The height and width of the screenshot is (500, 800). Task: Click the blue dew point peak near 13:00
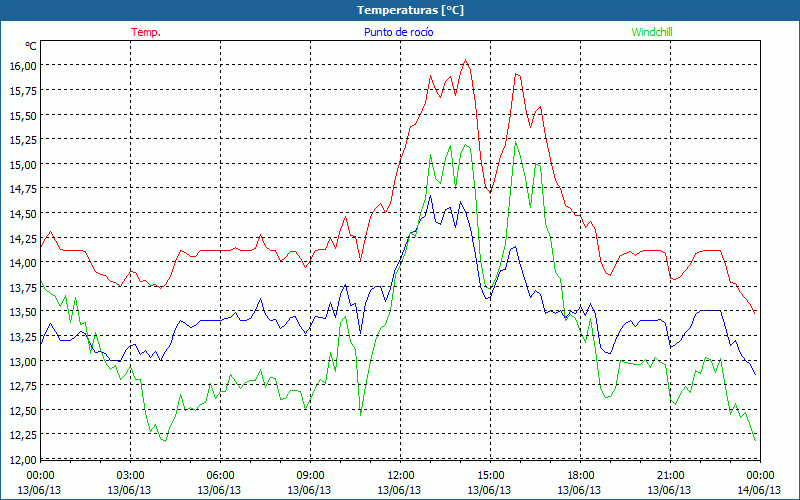point(430,195)
